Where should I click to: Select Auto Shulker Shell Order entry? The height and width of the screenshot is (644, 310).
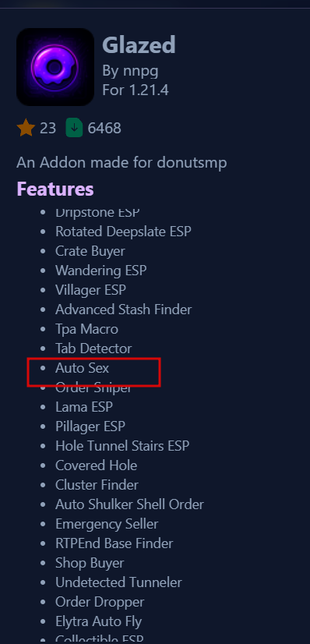pyautogui.click(x=129, y=504)
